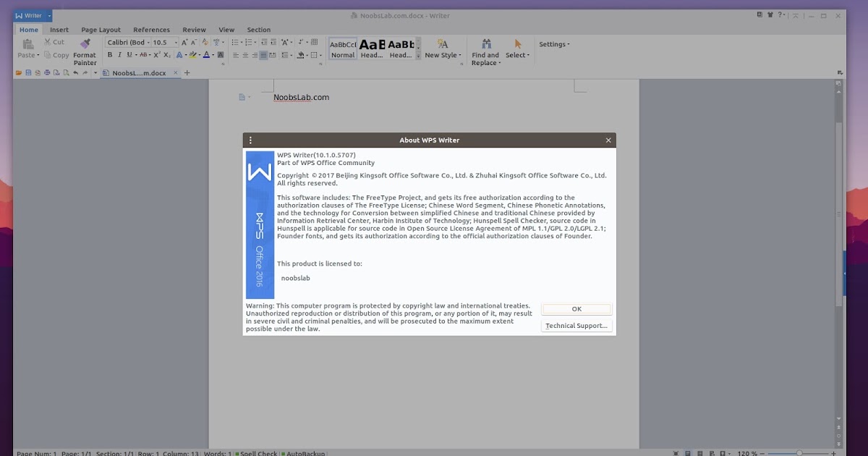868x456 pixels.
Task: Click OK in the About WPS Writer dialog
Action: click(576, 309)
